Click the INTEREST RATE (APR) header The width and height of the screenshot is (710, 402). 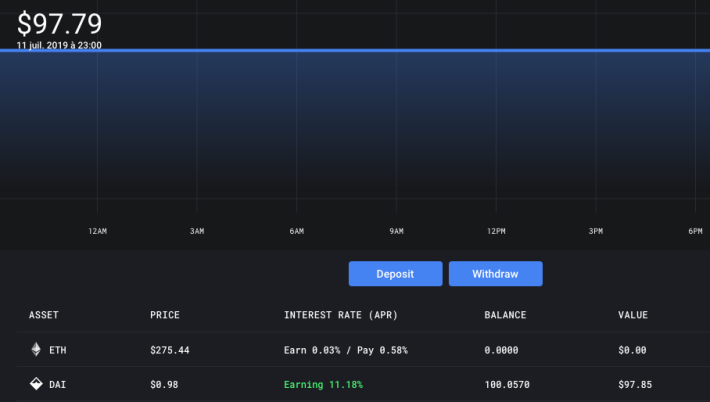(341, 315)
